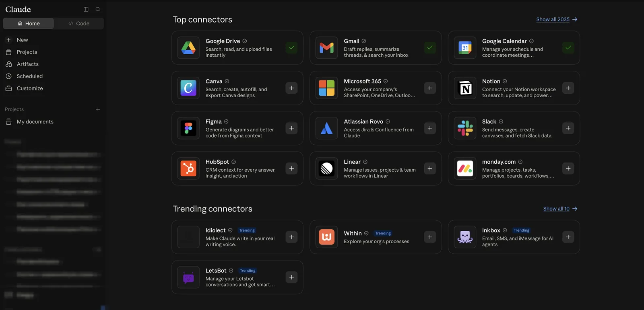Add the Slack connector
This screenshot has height=310, width=644.
click(x=568, y=128)
